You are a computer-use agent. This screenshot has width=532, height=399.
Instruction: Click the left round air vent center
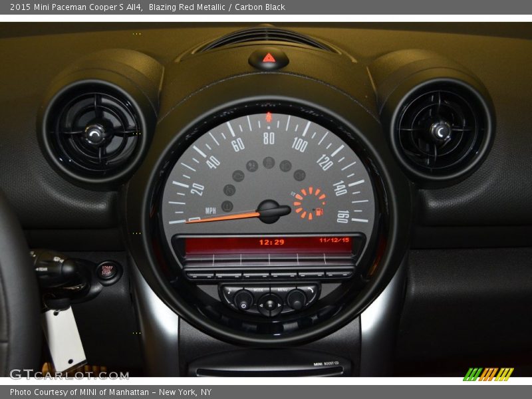[x=95, y=134]
